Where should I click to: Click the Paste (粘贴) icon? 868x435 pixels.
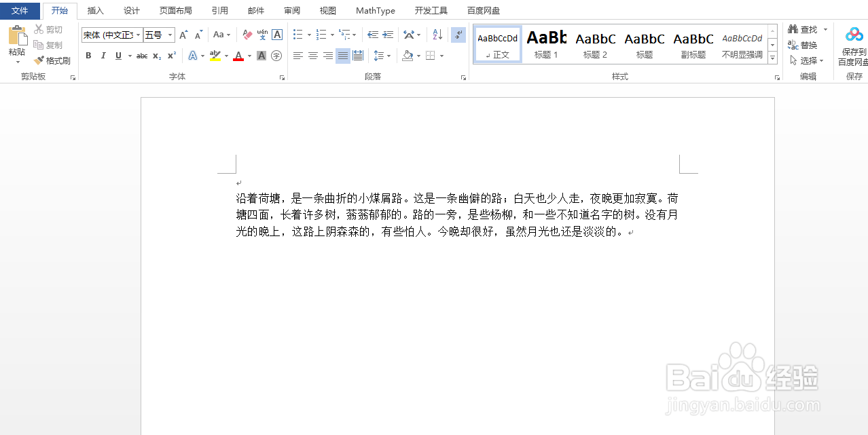[x=17, y=35]
